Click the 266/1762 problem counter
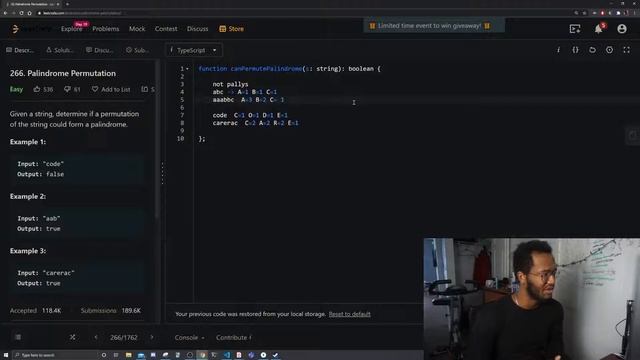 click(124, 338)
